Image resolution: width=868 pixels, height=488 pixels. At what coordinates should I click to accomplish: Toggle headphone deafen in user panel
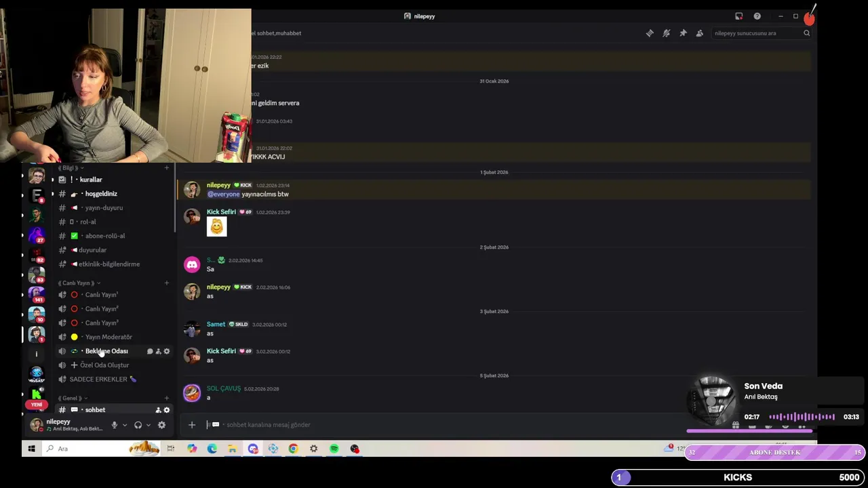138,425
